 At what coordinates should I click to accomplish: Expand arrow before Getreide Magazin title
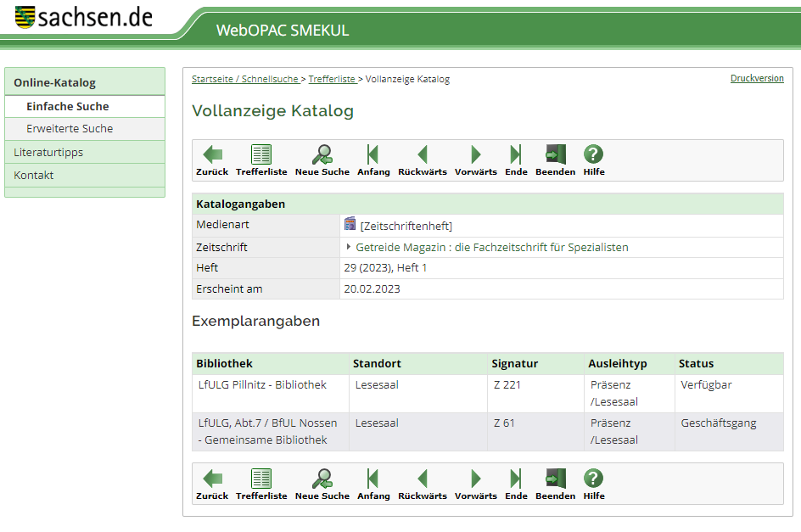[x=349, y=247]
